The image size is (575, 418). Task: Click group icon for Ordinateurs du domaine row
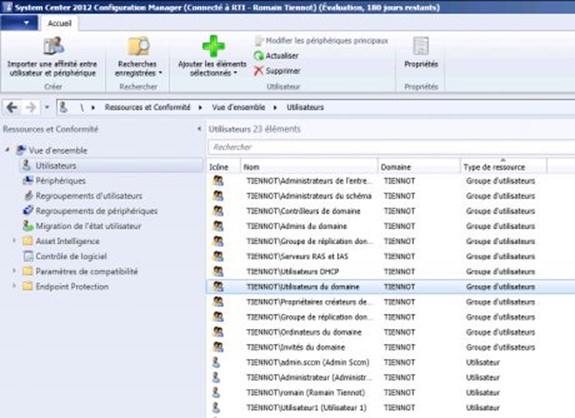click(218, 332)
